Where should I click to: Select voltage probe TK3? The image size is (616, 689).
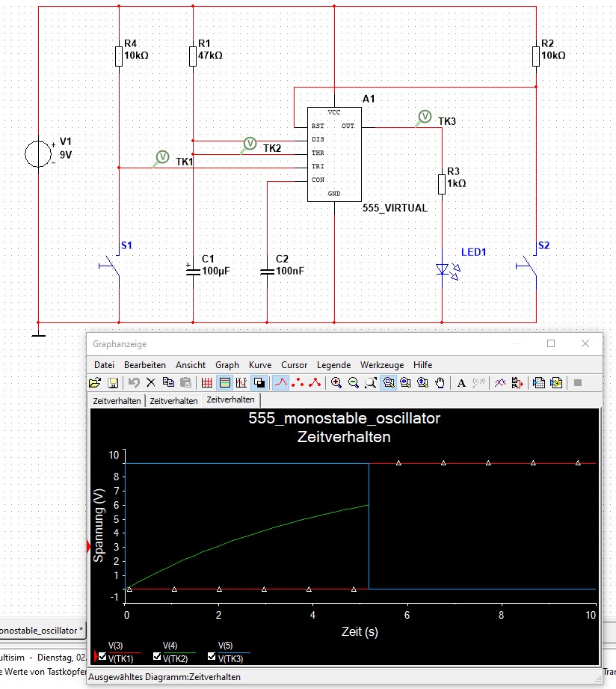(x=424, y=117)
